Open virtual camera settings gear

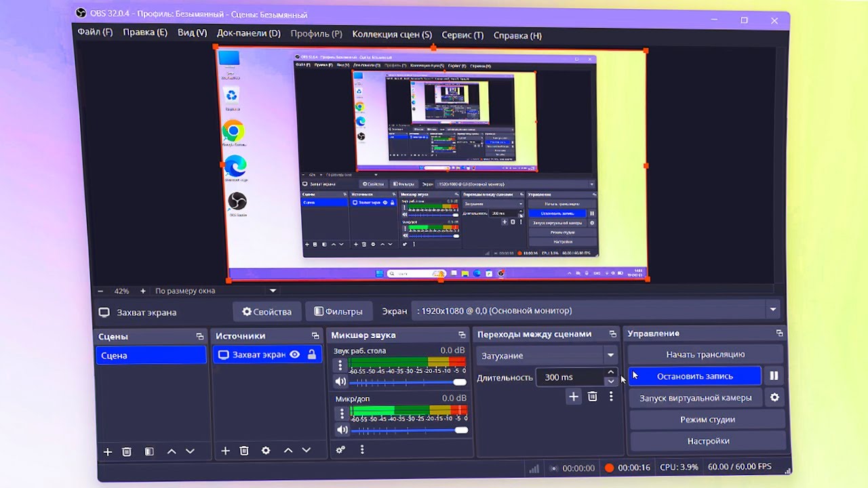pos(774,398)
